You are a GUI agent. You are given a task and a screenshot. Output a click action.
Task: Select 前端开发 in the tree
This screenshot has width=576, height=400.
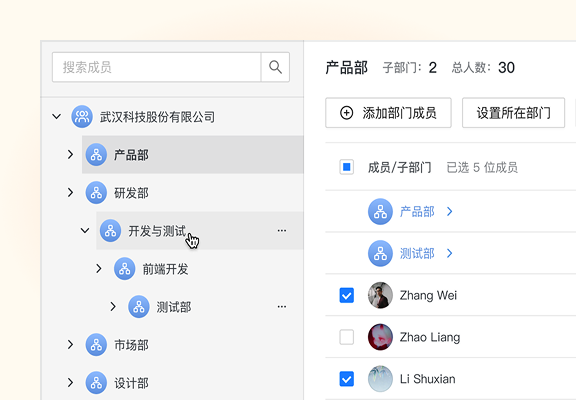(x=165, y=269)
